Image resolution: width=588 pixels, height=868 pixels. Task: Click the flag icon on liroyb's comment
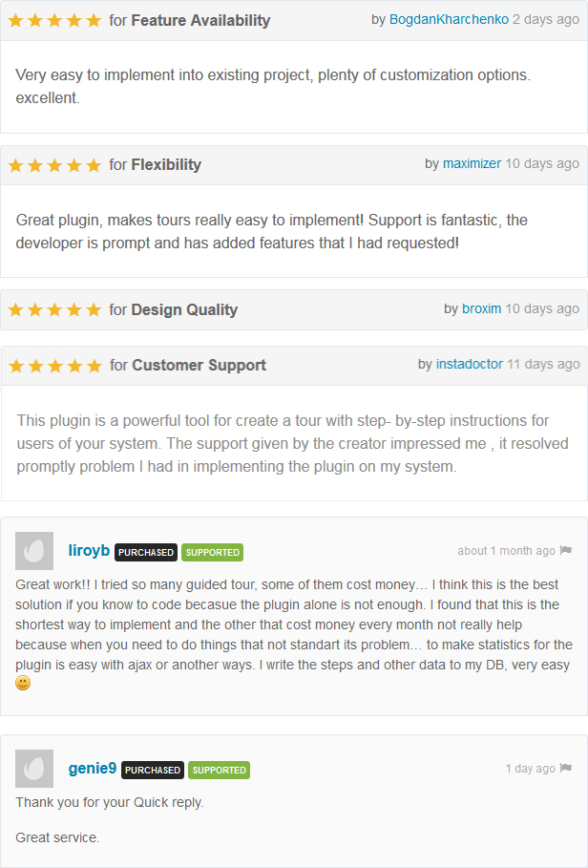click(565, 550)
